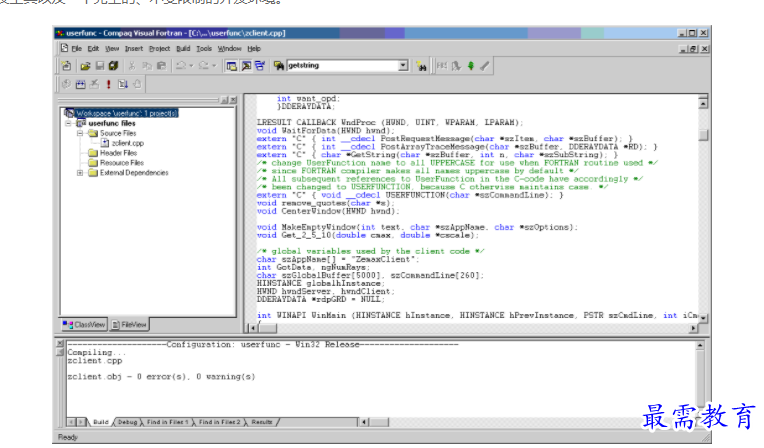Click the Insert Breakpoint hand icon
This screenshot has height=448, width=764.
tap(137, 84)
